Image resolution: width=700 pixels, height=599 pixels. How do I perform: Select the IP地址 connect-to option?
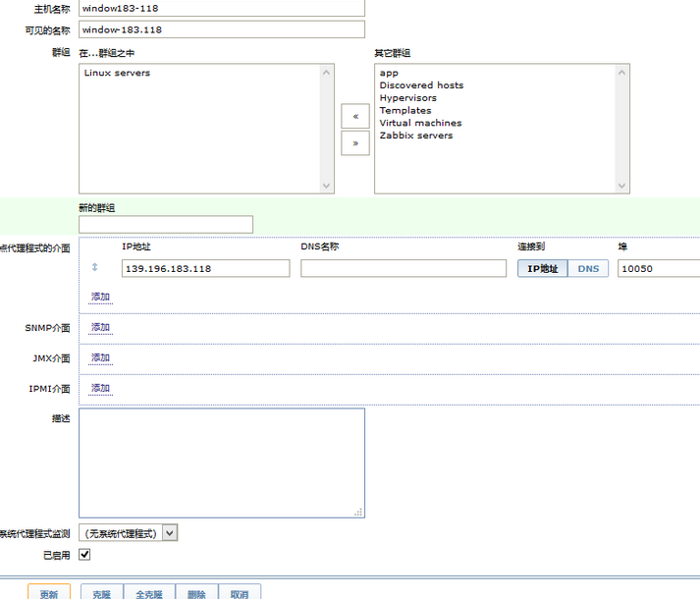[x=541, y=268]
